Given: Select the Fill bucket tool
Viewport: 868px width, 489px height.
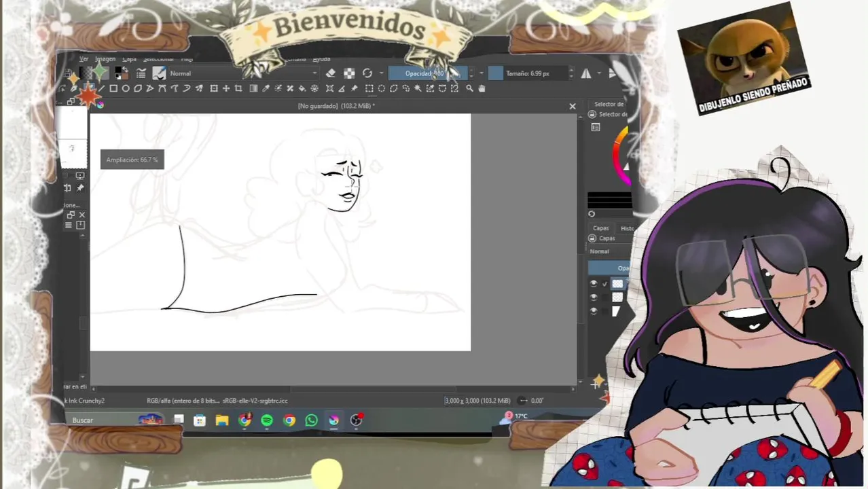Looking at the screenshot, I should 302,88.
